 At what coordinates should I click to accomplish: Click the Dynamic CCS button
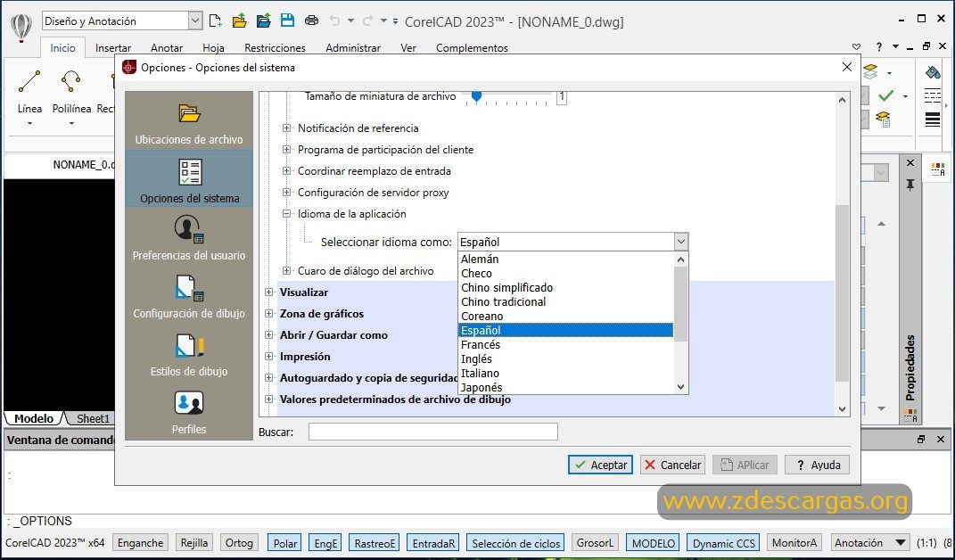[x=723, y=543]
